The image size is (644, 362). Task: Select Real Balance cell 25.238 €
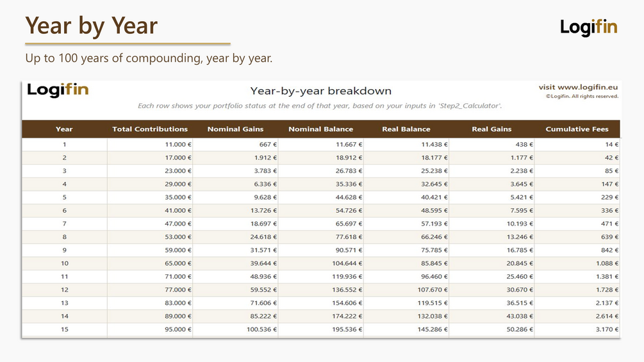coord(406,170)
